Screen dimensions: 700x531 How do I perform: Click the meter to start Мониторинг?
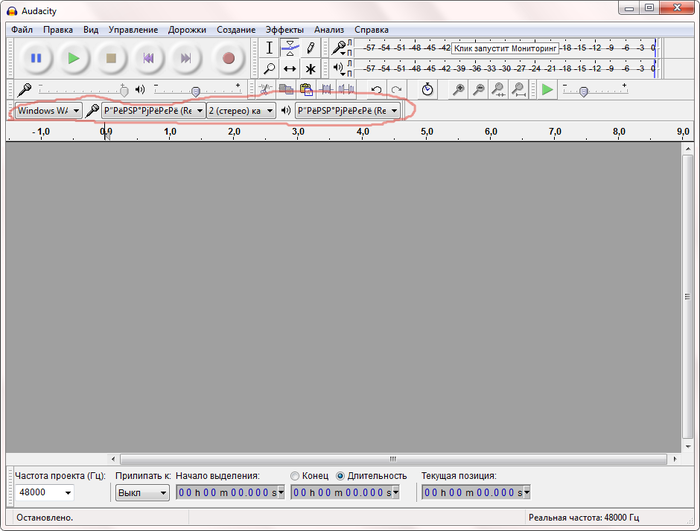505,47
